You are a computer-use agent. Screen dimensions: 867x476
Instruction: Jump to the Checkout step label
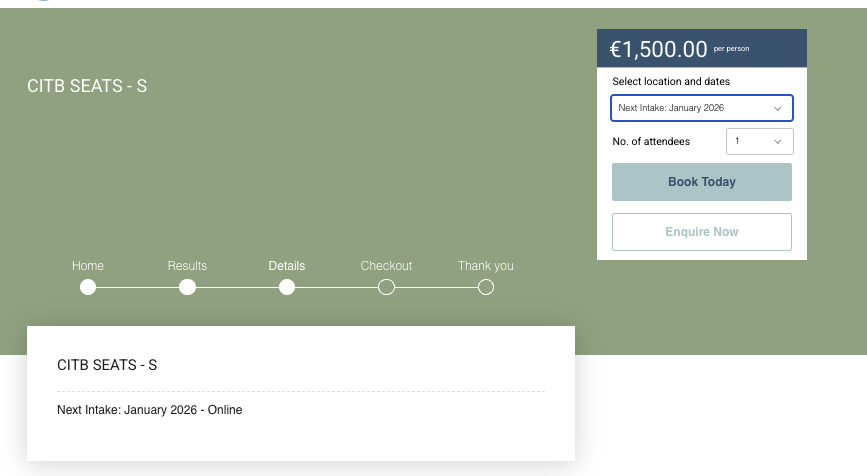point(386,266)
